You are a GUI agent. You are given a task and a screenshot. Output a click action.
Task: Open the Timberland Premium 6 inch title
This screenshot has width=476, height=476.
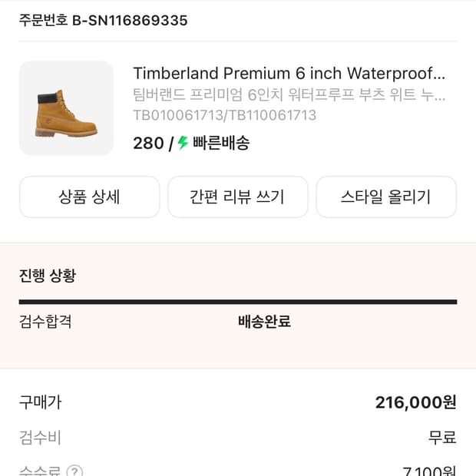(x=289, y=74)
